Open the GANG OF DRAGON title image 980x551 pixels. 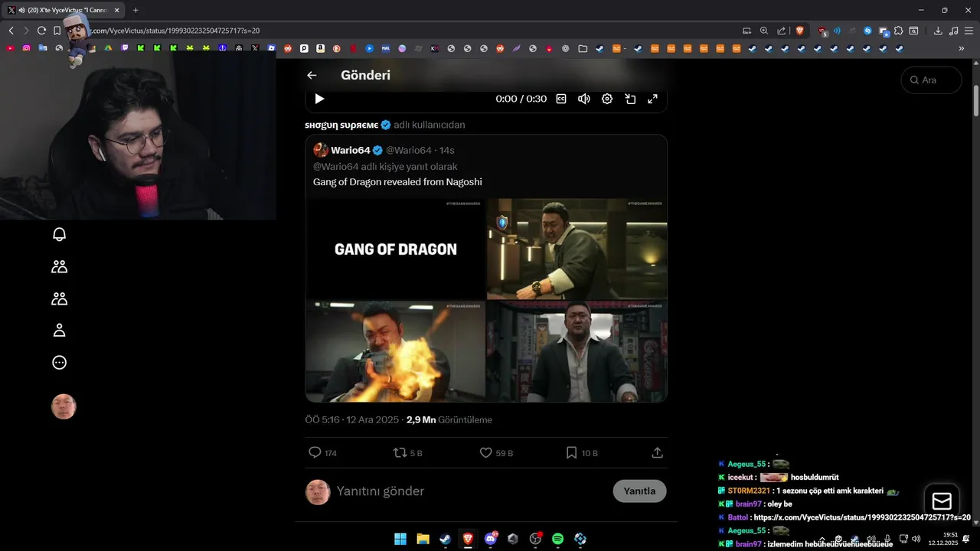(395, 249)
